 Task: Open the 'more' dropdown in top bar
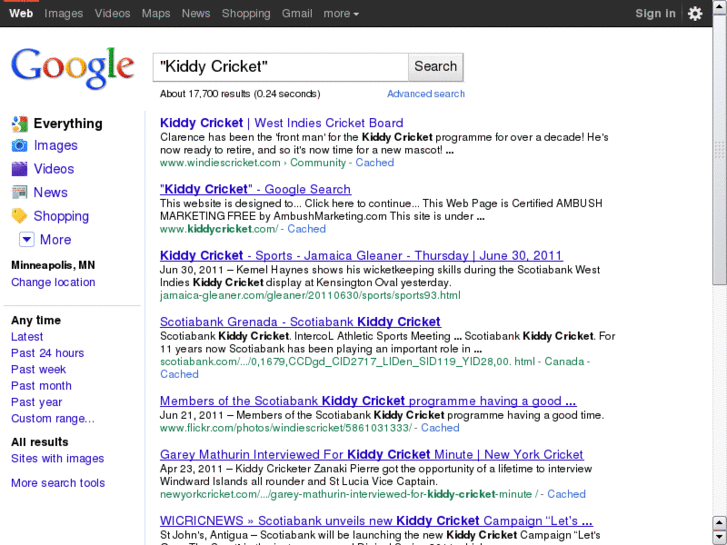coord(341,13)
